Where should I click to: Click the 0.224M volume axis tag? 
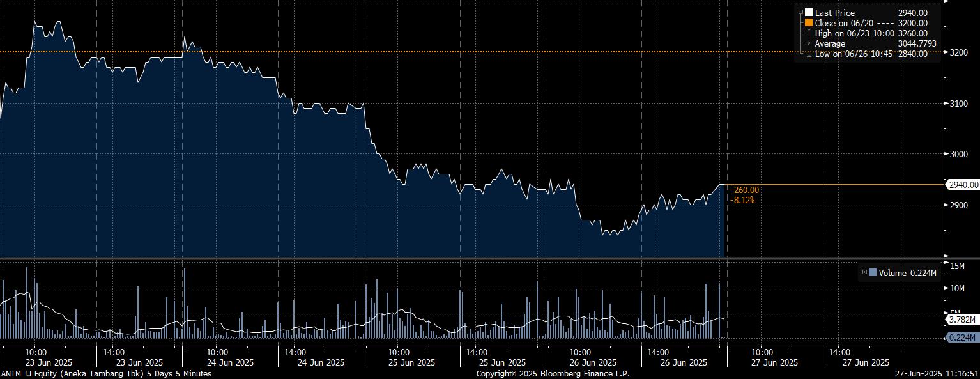961,337
